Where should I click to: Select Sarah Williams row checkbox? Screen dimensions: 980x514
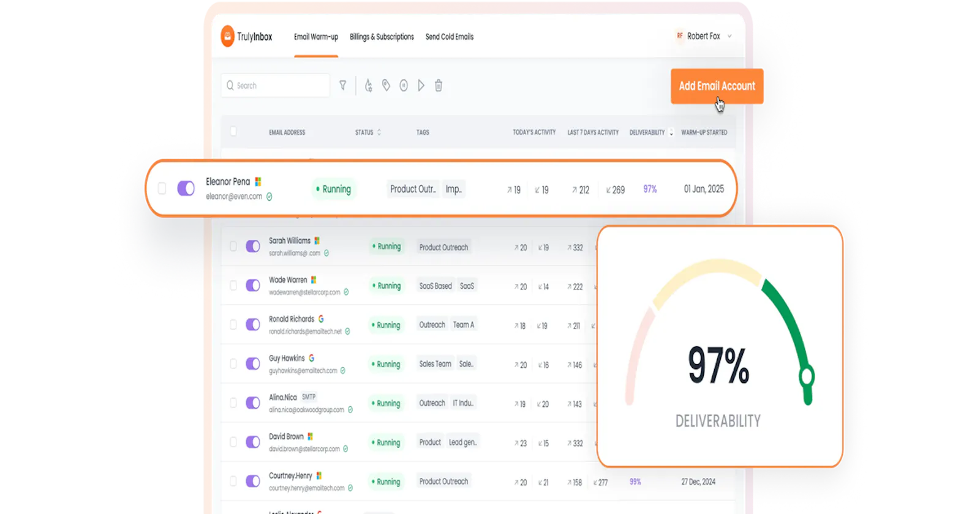[x=233, y=246]
